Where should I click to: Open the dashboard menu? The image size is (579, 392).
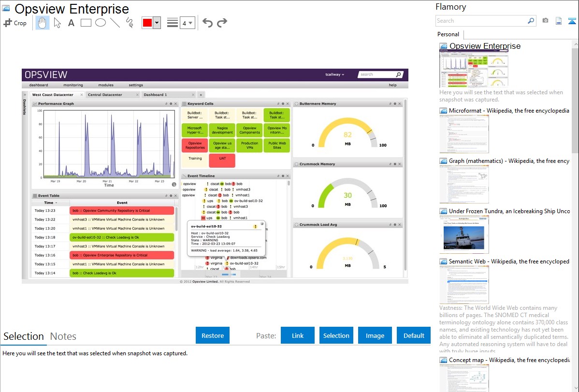point(39,85)
